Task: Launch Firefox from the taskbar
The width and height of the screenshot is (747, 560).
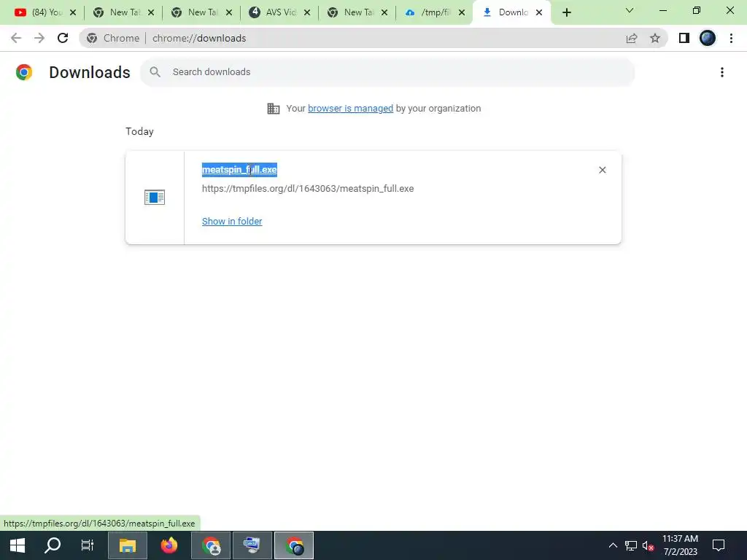Action: tap(169, 545)
